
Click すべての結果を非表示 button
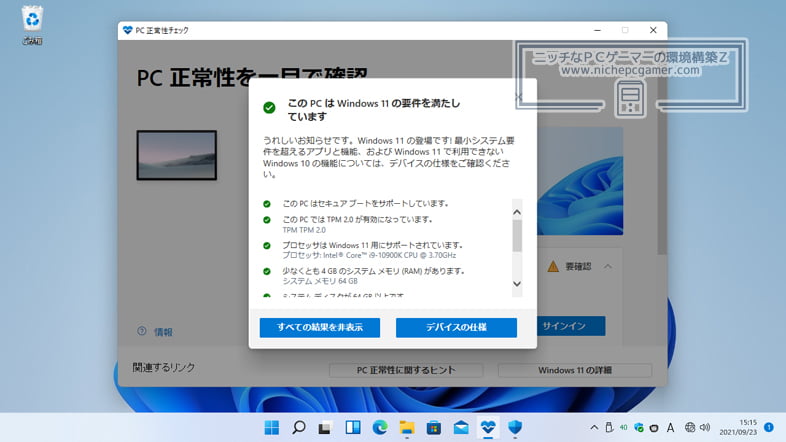coord(320,327)
